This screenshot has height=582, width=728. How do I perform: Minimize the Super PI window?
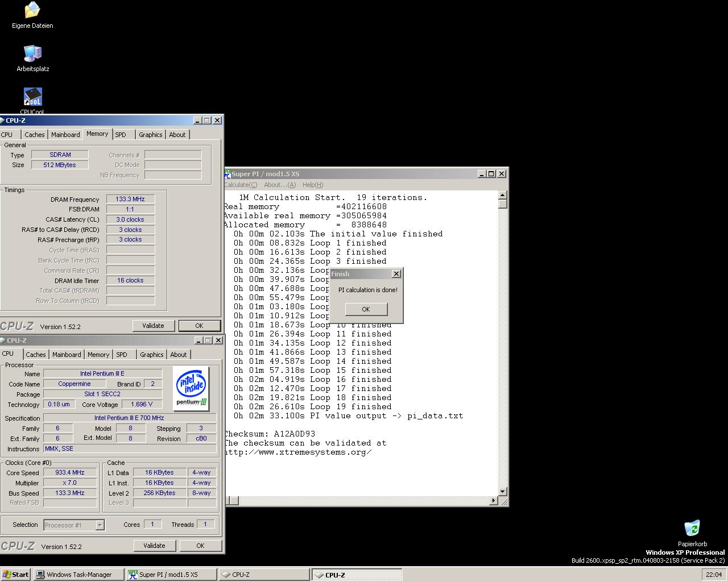[x=482, y=173]
